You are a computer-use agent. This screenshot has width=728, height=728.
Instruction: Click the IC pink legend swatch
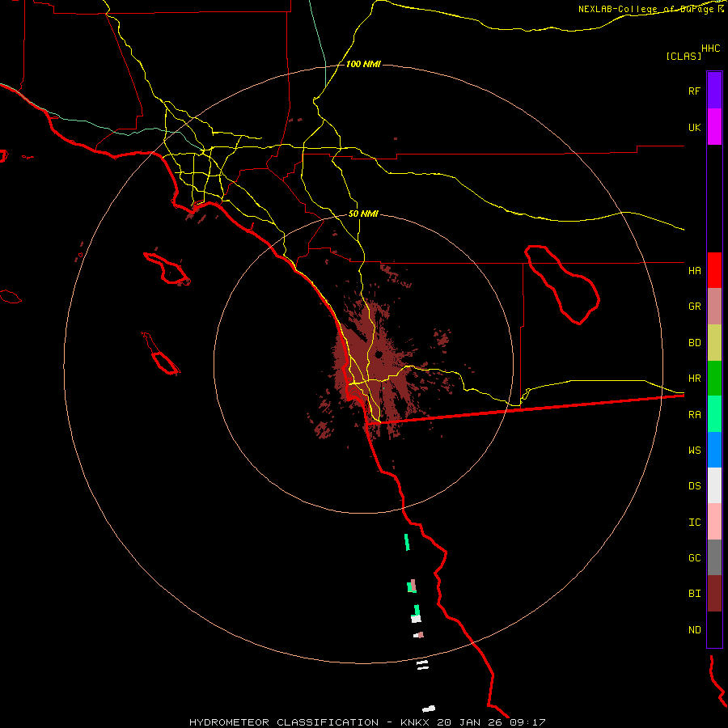pyautogui.click(x=714, y=522)
